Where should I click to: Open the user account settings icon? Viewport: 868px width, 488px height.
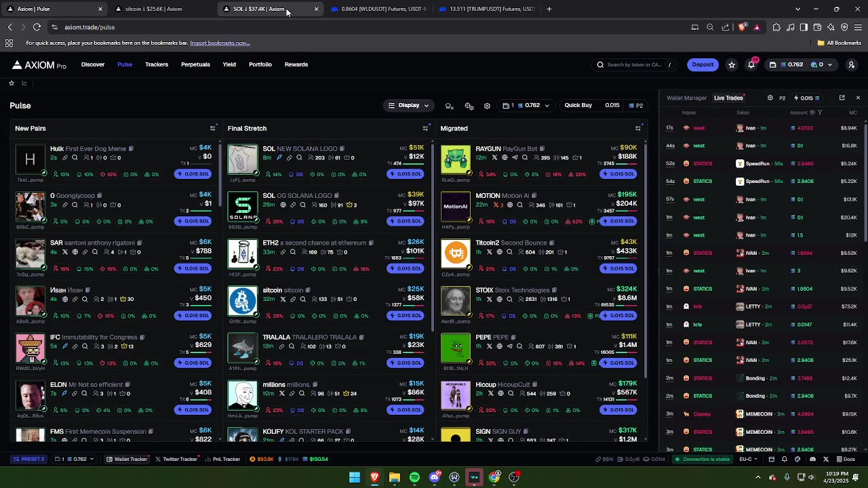(x=852, y=65)
